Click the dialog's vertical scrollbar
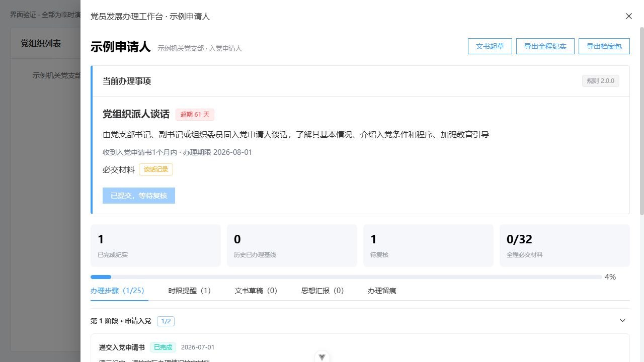Viewport: 644px width, 362px height. click(641, 121)
